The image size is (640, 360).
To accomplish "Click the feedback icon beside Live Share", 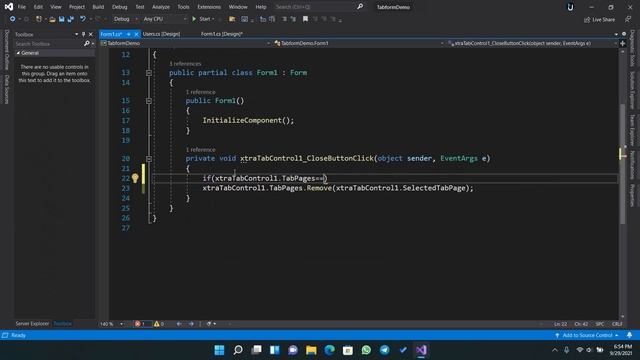I will tap(628, 19).
